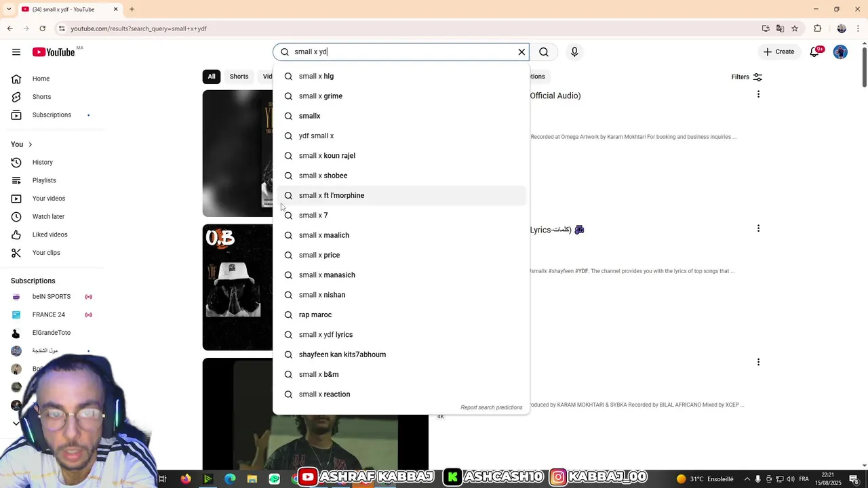Choose suggestion 'rap maroc'
The image size is (868, 488).
click(401, 315)
